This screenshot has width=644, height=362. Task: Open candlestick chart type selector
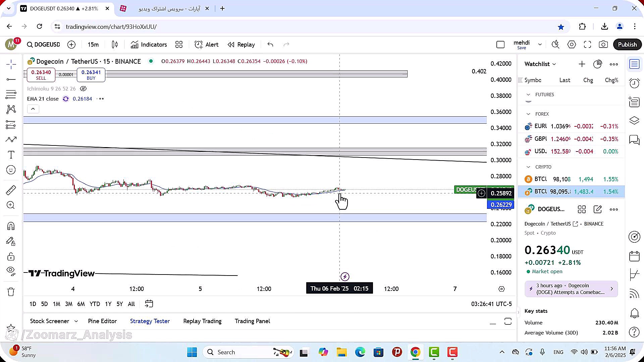(115, 45)
